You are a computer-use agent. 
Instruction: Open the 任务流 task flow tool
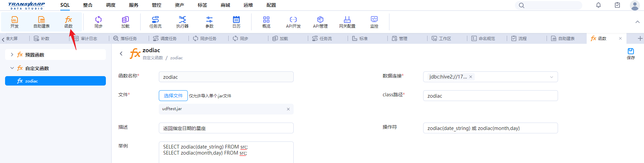(x=155, y=22)
